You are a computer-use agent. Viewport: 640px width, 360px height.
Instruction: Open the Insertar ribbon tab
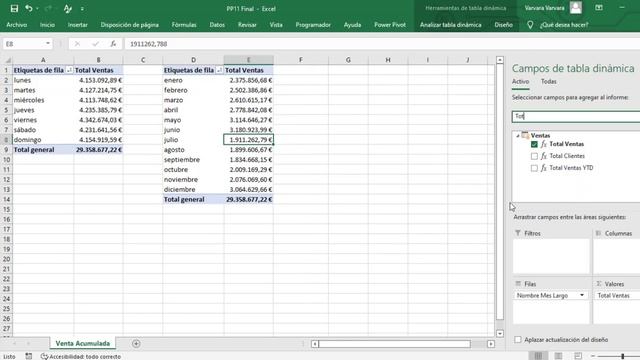point(78,25)
